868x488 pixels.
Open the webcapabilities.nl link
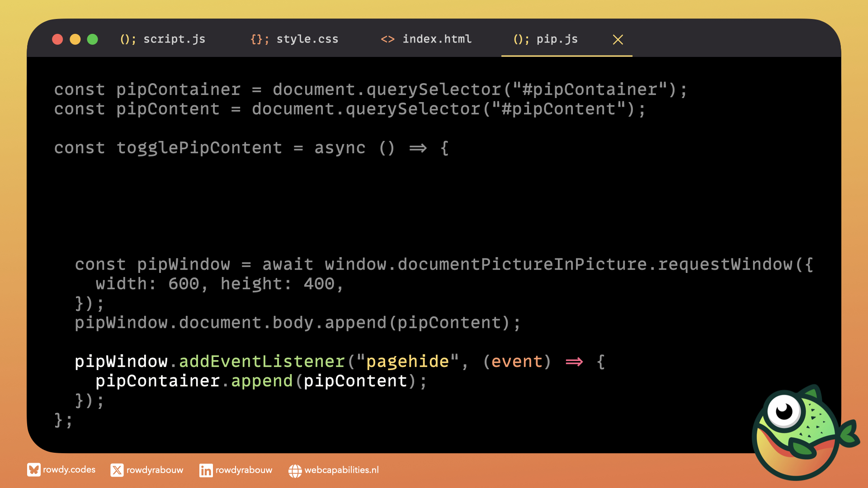(x=341, y=470)
